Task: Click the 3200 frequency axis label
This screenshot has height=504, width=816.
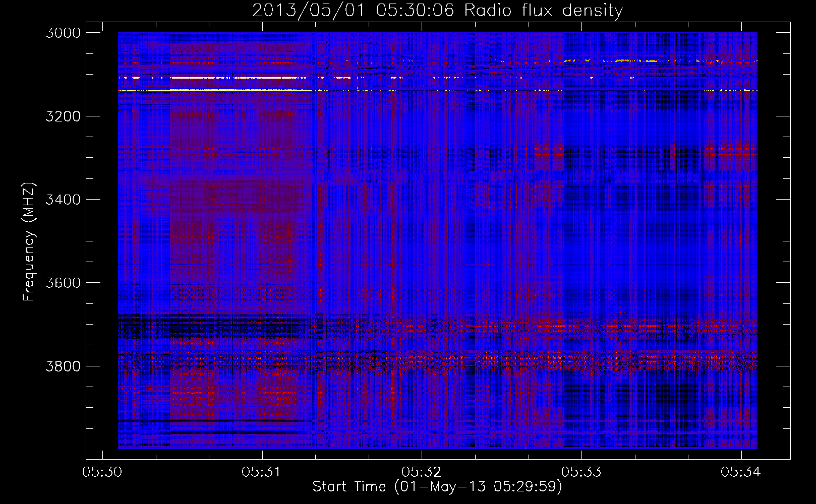Action: coord(63,116)
